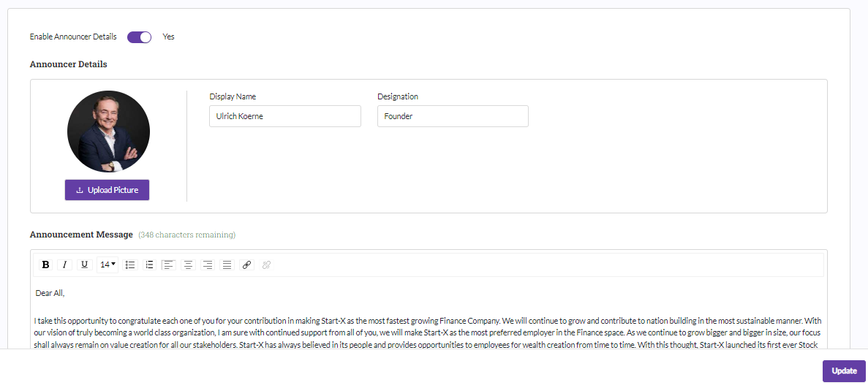Click the announcer profile photo
Viewport: 868px width, 388px height.
click(108, 132)
